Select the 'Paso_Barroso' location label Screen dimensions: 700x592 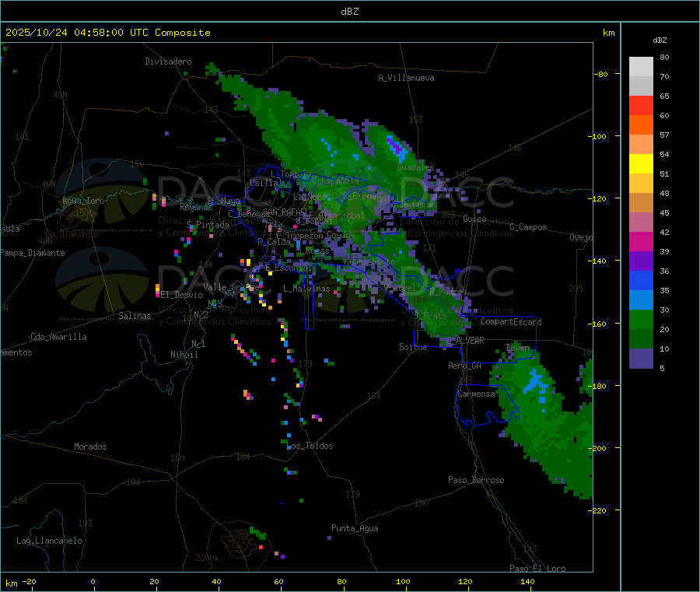point(476,480)
